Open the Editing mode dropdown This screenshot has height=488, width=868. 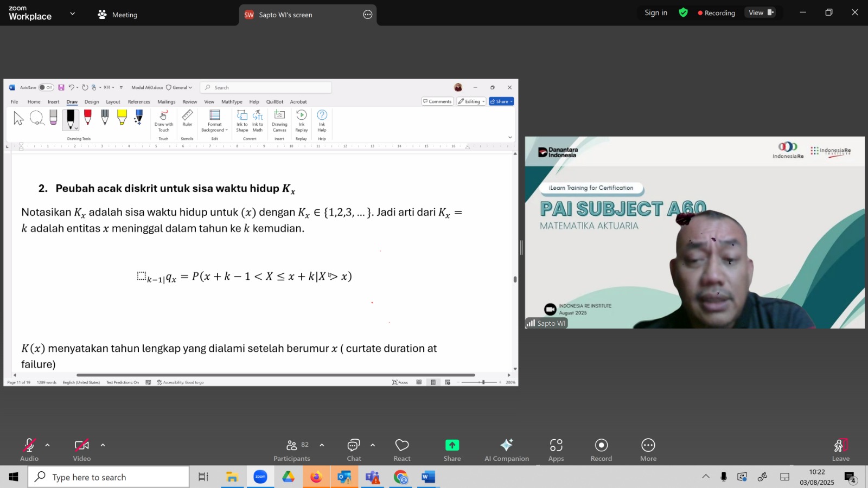pyautogui.click(x=471, y=101)
